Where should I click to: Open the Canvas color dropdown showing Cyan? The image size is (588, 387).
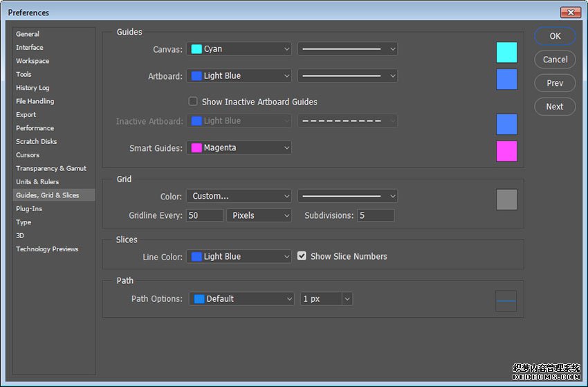(x=239, y=48)
